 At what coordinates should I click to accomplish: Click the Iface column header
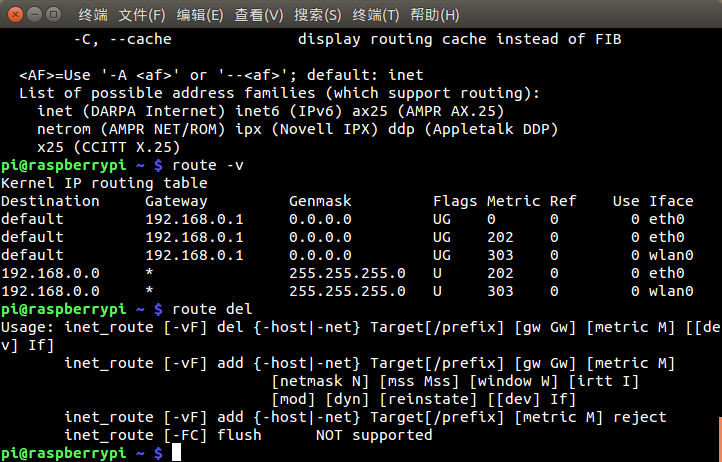(671, 201)
